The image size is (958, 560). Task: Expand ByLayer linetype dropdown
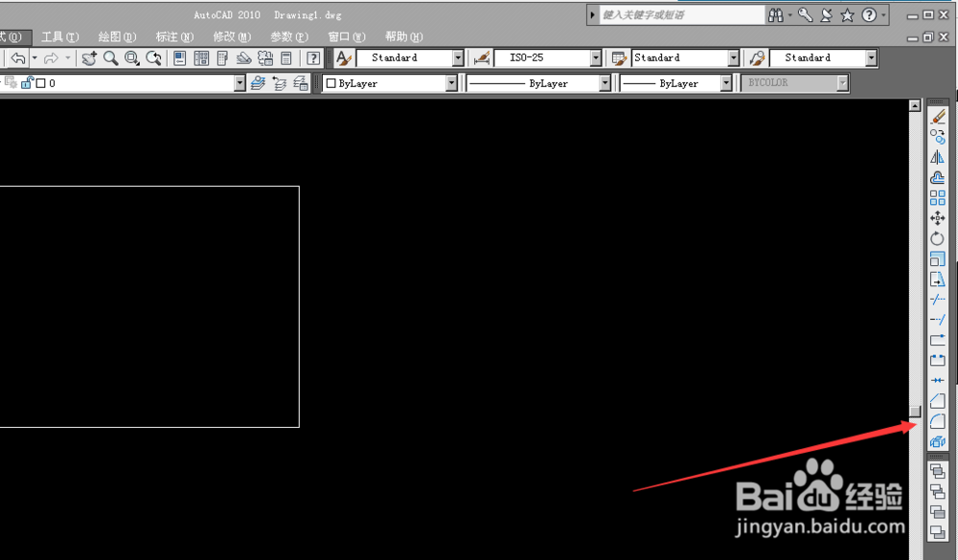tap(604, 83)
